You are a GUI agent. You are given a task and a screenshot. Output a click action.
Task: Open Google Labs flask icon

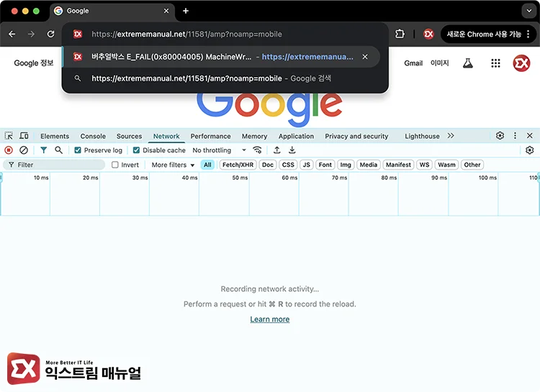pos(468,63)
